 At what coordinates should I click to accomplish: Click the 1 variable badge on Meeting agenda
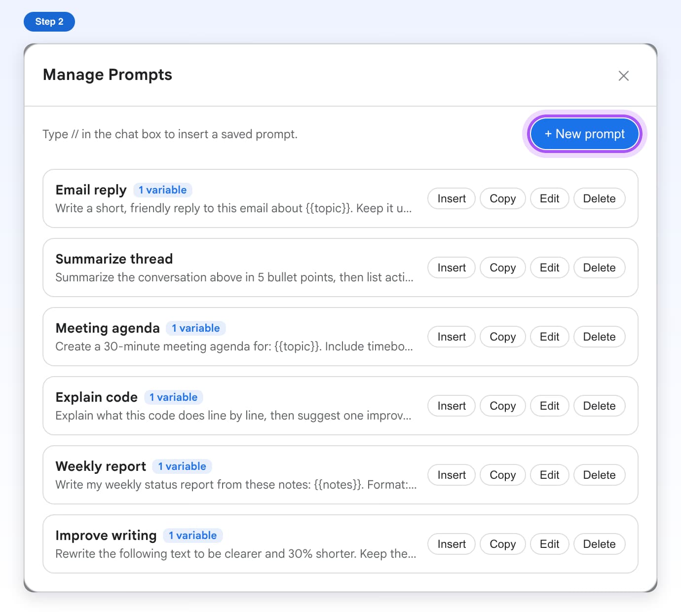tap(196, 328)
